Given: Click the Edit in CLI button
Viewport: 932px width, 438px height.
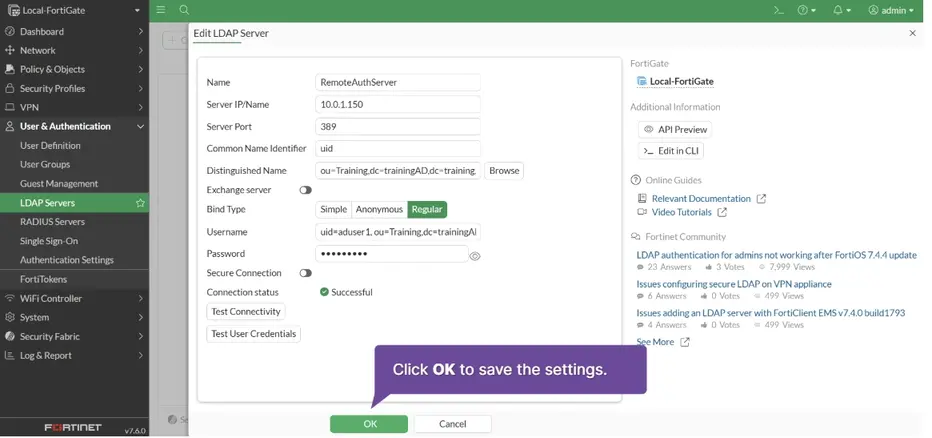Looking at the screenshot, I should 671,151.
